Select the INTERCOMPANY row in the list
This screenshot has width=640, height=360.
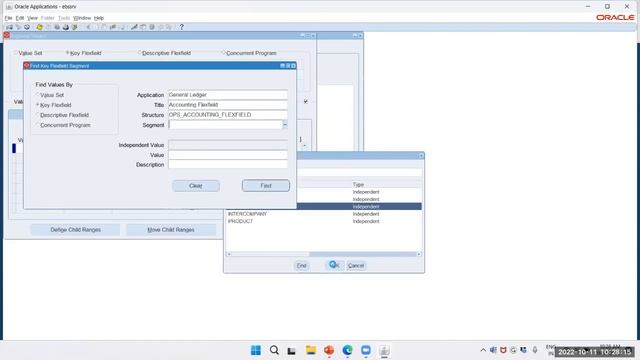[x=324, y=214]
